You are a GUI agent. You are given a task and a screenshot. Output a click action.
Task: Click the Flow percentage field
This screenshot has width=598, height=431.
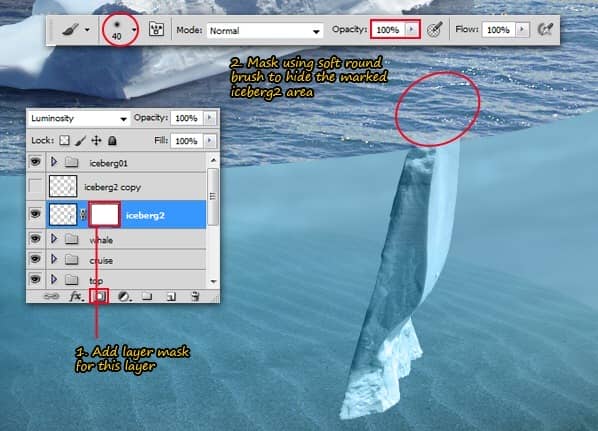point(498,30)
